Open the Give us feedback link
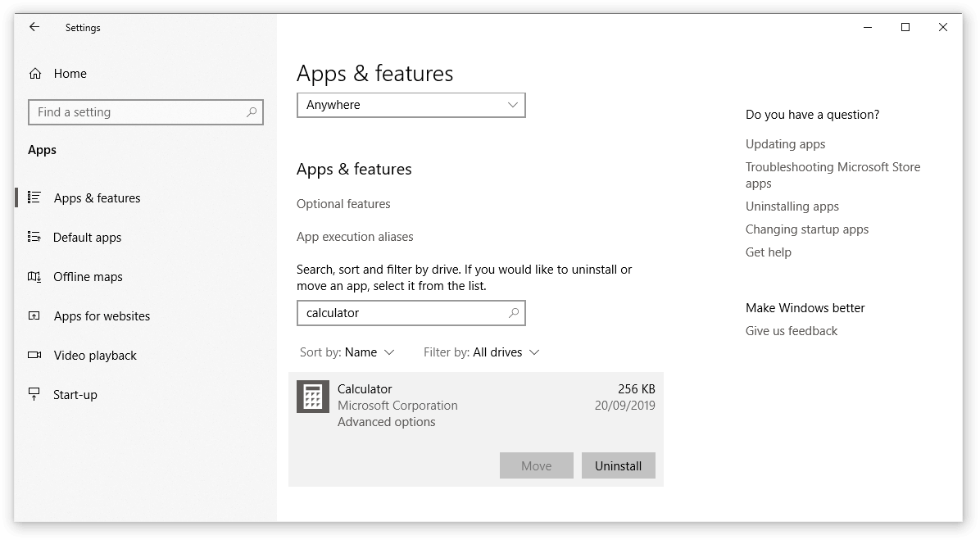This screenshot has height=540, width=980. 791,331
